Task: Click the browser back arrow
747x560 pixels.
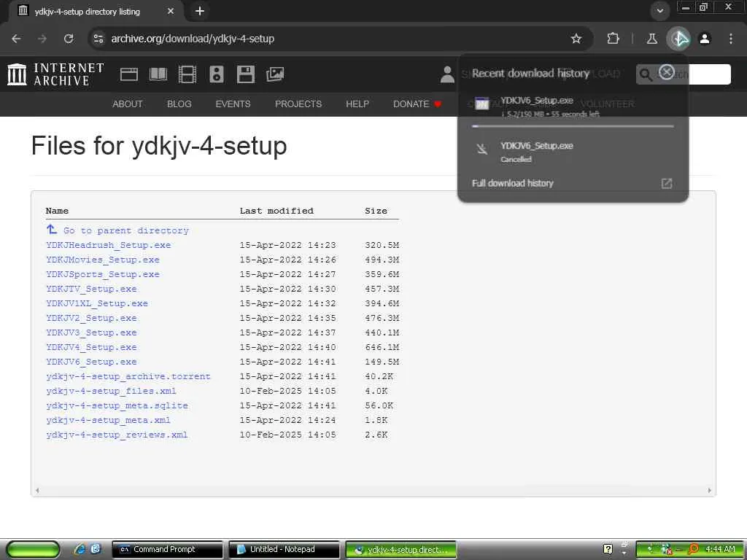Action: [16, 39]
